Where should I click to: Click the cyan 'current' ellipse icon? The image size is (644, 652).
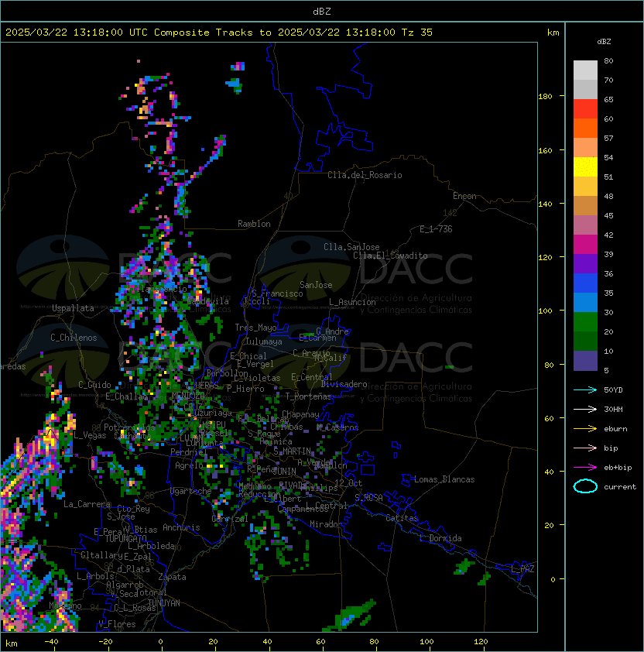coord(585,486)
